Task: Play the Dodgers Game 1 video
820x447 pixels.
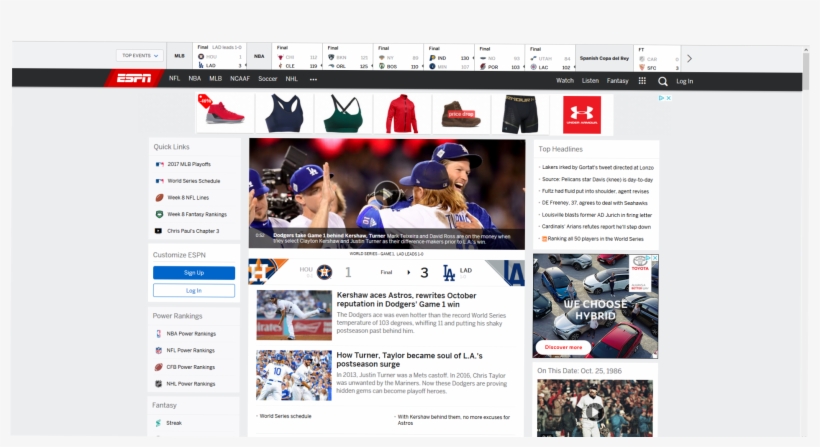Action: [387, 193]
